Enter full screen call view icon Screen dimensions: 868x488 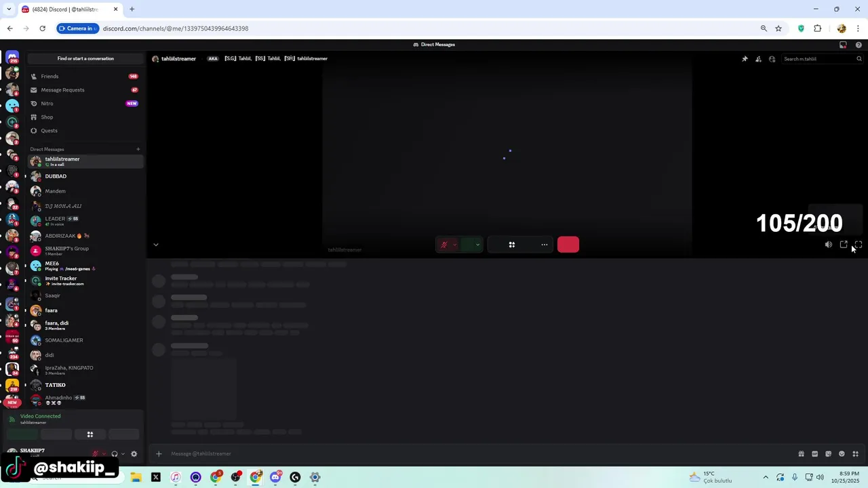tap(859, 245)
